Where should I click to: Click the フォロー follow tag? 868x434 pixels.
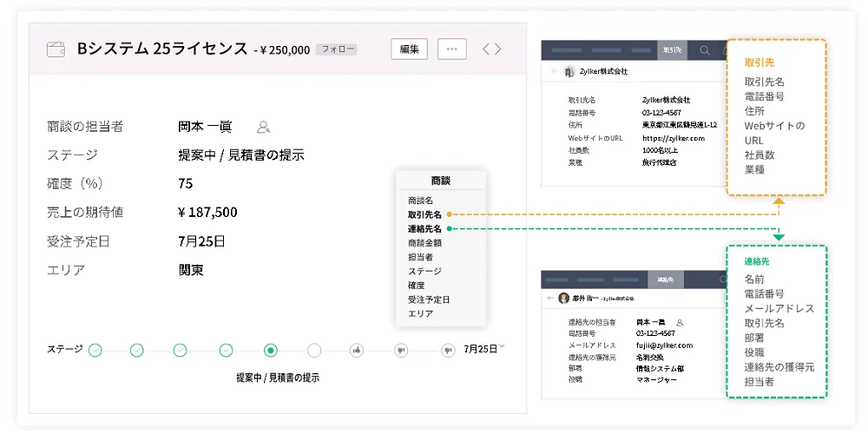[x=336, y=49]
